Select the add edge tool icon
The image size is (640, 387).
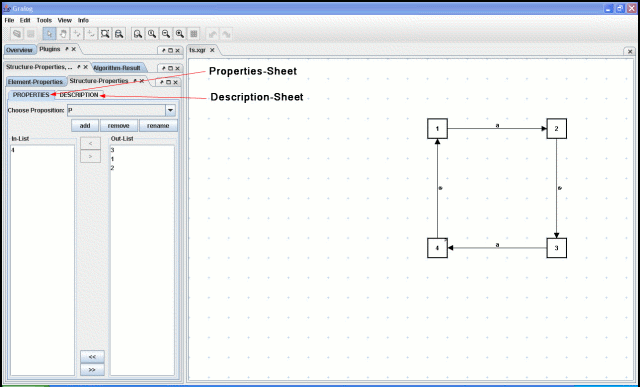[91, 34]
